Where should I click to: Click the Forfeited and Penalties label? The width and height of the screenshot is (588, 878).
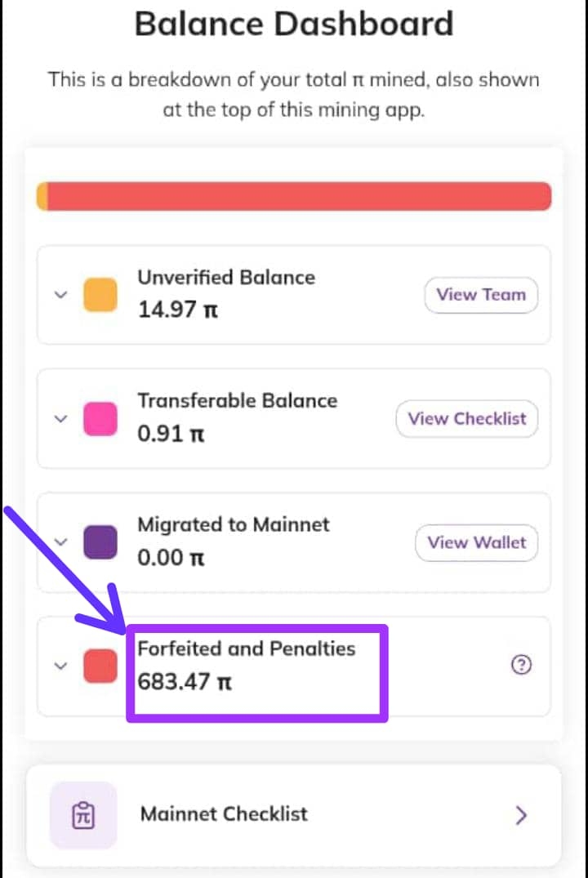coord(246,648)
